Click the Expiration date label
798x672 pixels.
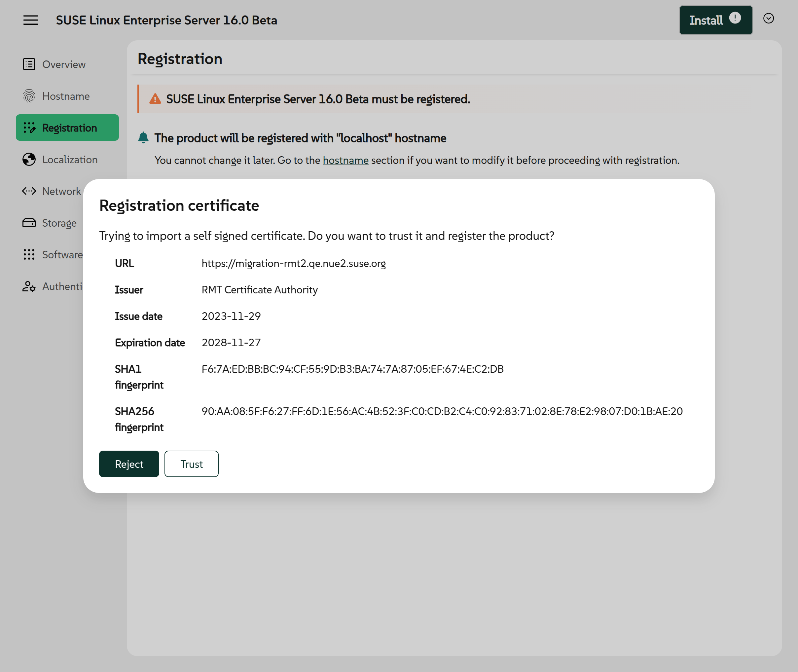[150, 343]
